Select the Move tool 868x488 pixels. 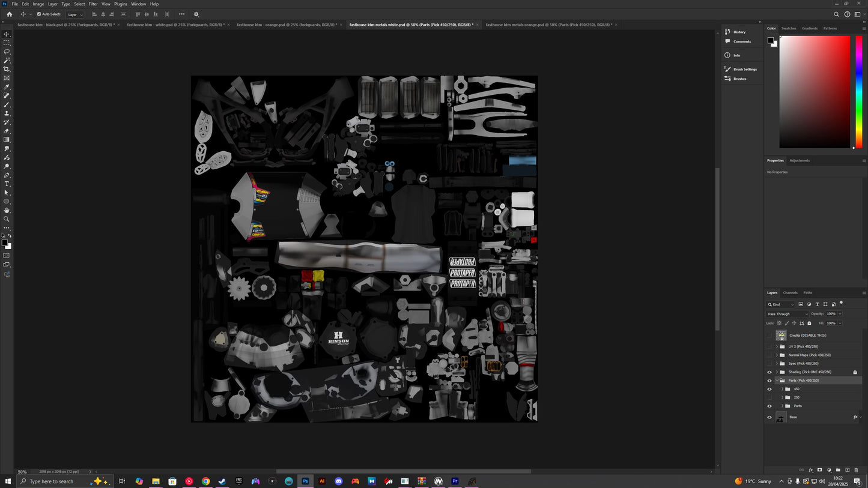click(x=7, y=34)
